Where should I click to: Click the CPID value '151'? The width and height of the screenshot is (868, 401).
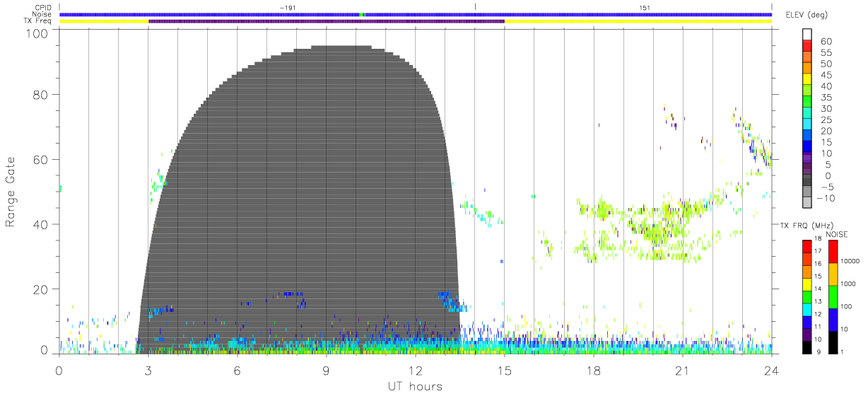tap(645, 8)
